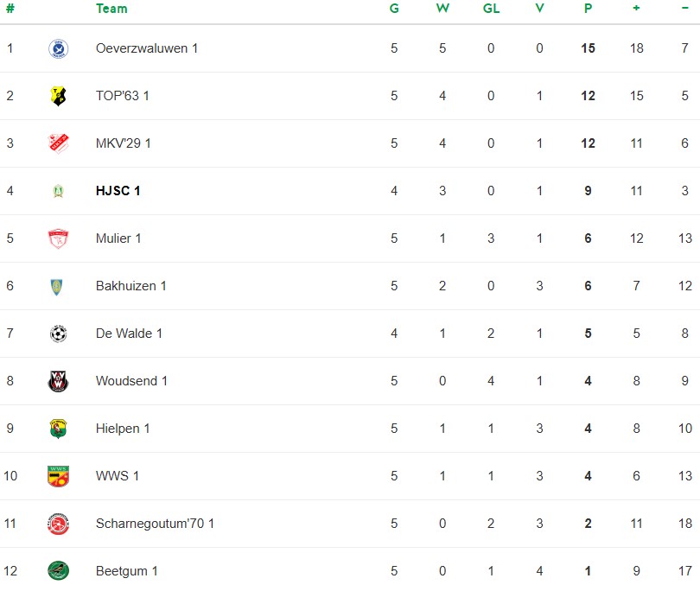
Task: Click the Woudsend club logo
Action: tap(58, 381)
